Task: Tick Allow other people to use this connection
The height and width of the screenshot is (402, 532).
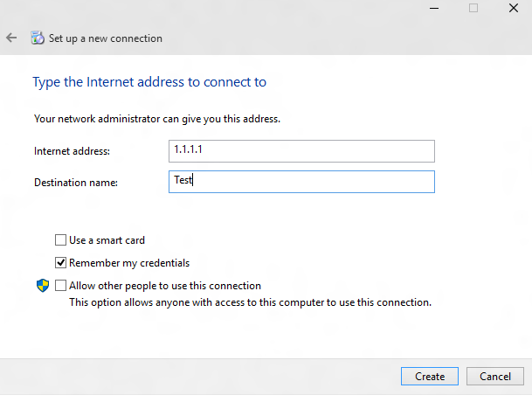Action: (x=60, y=286)
